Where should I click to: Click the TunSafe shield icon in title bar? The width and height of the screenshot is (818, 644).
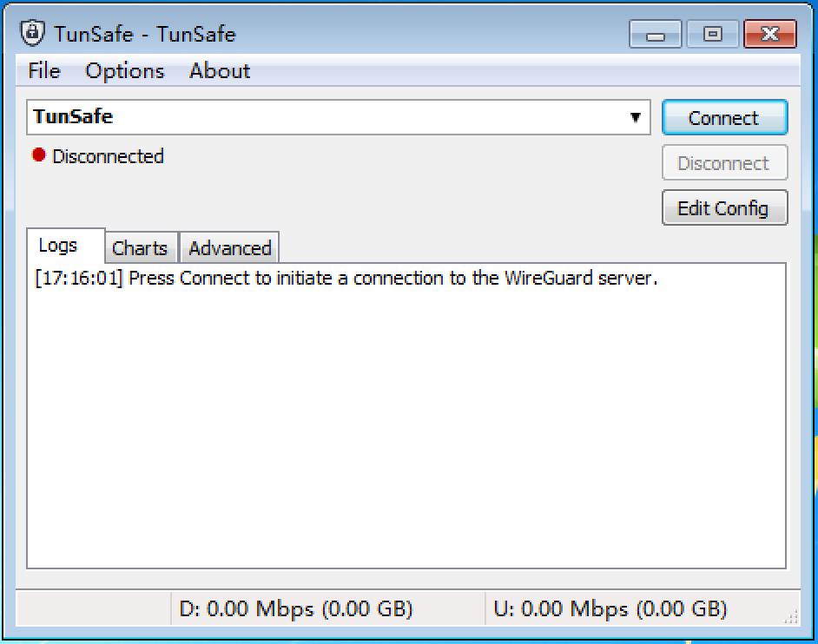point(32,33)
